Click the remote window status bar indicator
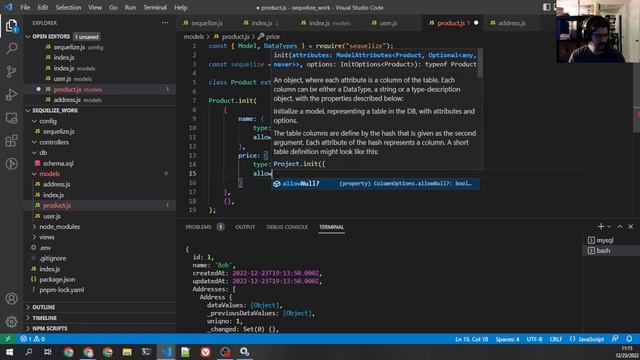The image size is (640, 360). 8,339
